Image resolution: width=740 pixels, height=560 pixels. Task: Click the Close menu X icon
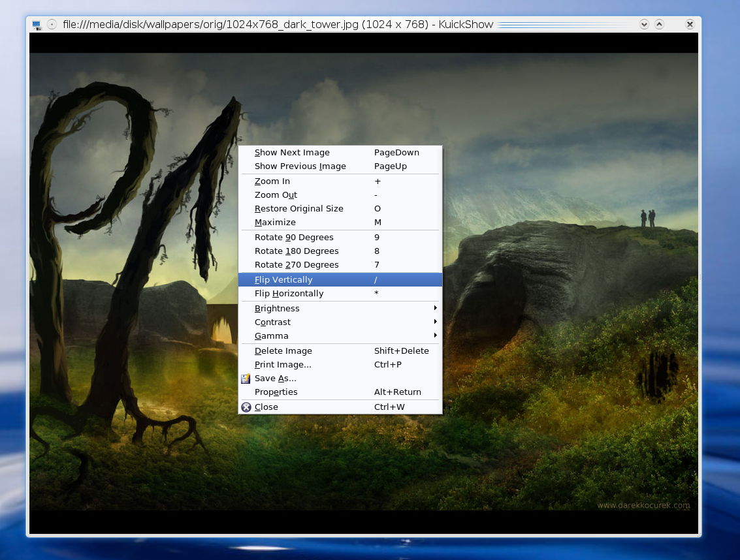[246, 407]
